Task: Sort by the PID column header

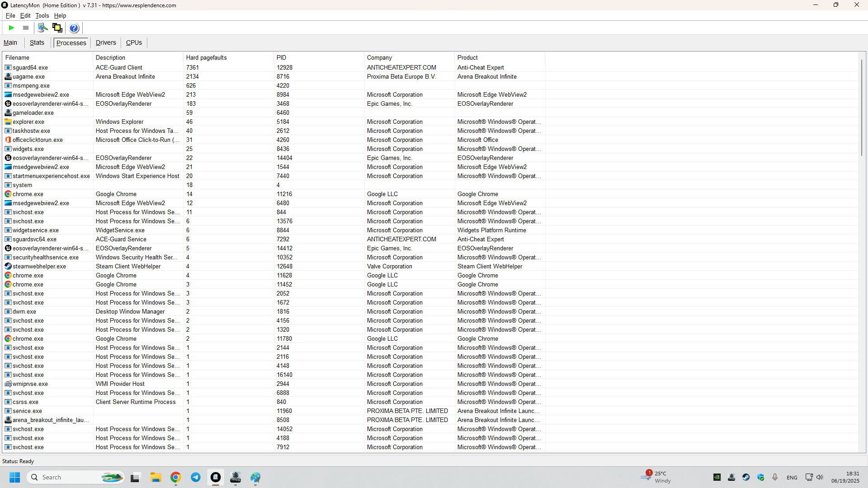Action: coord(319,57)
